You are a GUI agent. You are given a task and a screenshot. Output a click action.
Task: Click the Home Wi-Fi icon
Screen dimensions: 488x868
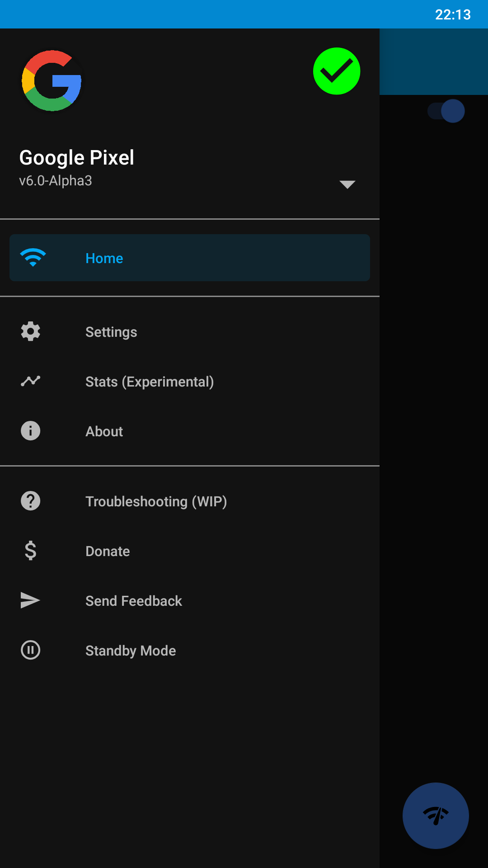(33, 258)
